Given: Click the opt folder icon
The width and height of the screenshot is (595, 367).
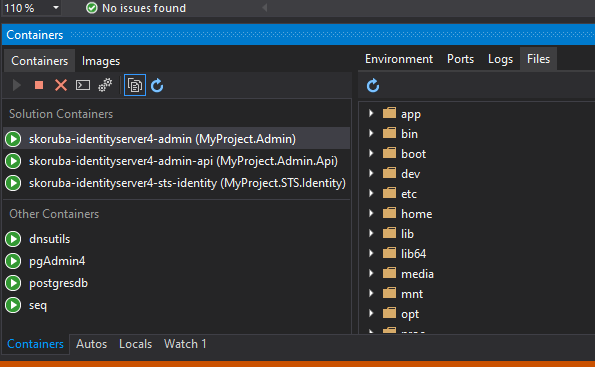Looking at the screenshot, I should tap(389, 313).
